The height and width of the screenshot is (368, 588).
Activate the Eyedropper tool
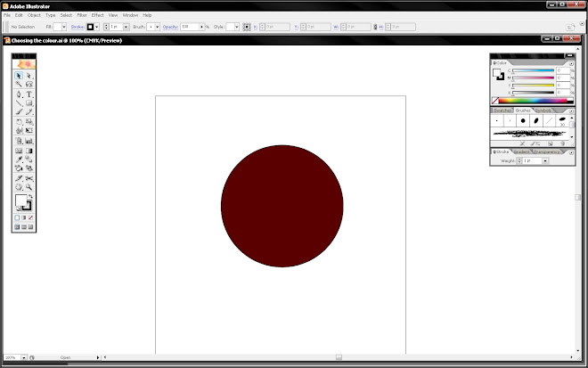(x=19, y=159)
